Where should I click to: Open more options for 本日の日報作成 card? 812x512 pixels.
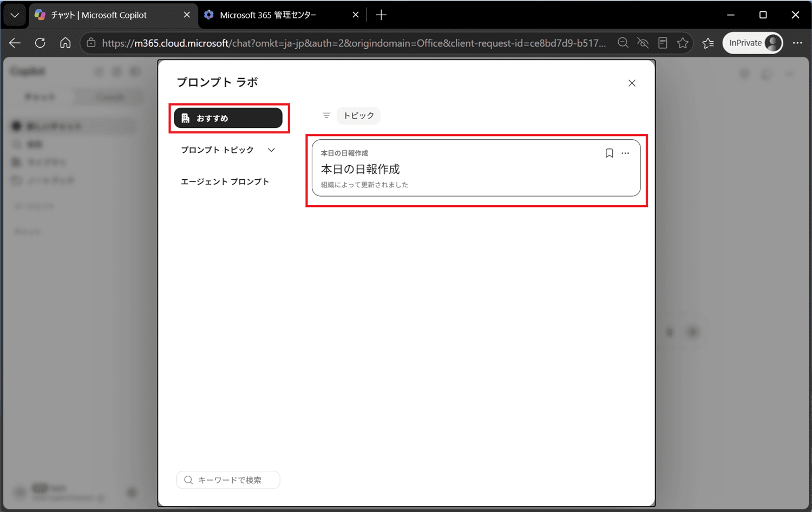click(625, 153)
